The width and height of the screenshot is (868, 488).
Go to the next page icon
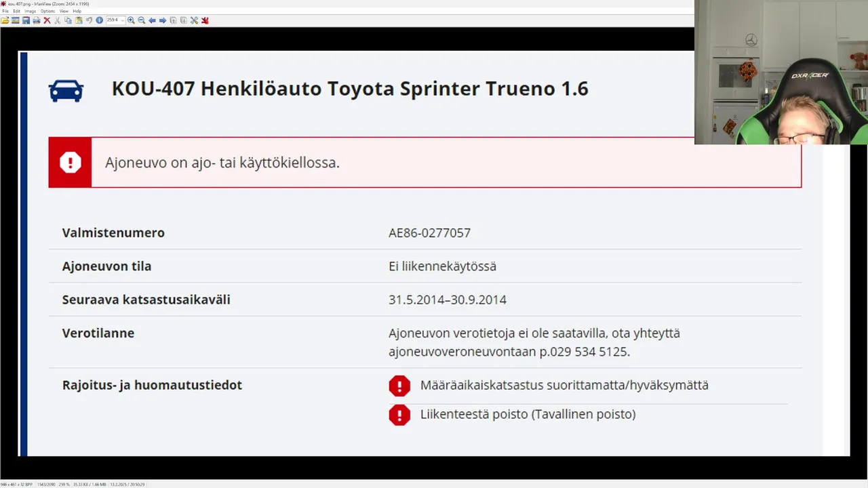(184, 20)
